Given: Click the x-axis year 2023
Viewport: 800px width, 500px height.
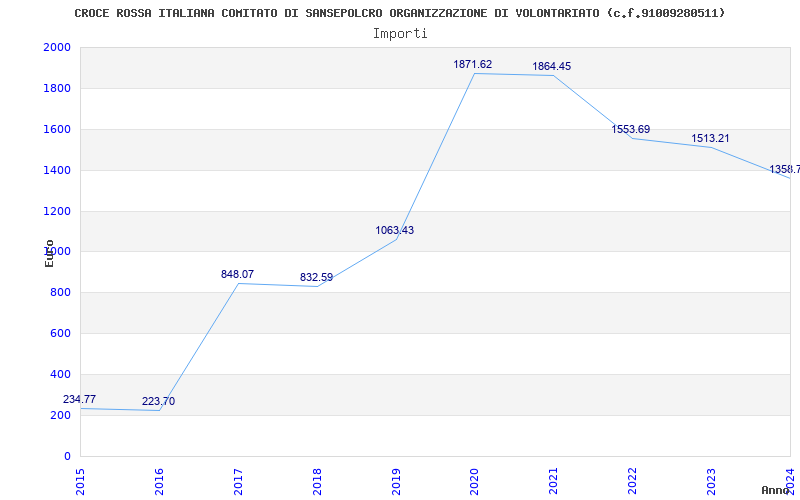Looking at the screenshot, I should point(711,482).
